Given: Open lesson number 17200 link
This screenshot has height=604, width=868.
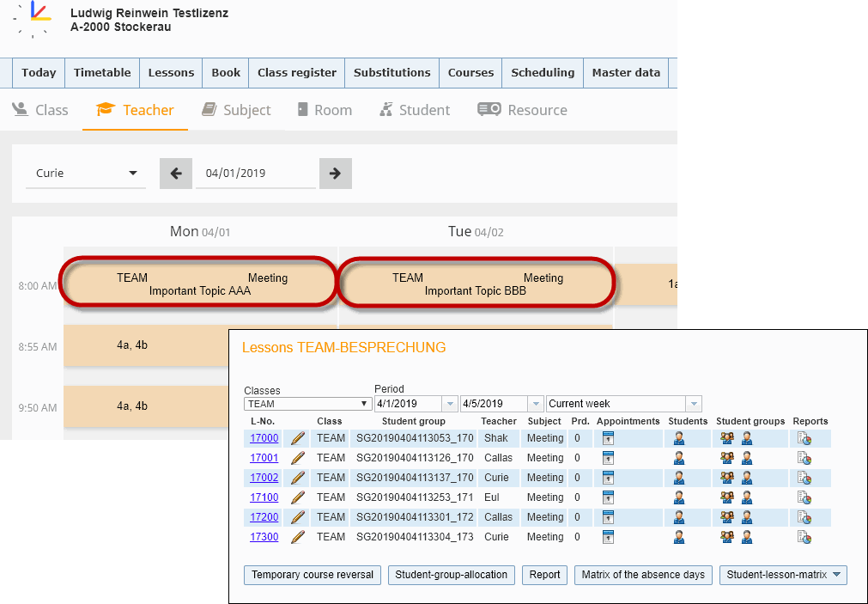Looking at the screenshot, I should coord(264,517).
